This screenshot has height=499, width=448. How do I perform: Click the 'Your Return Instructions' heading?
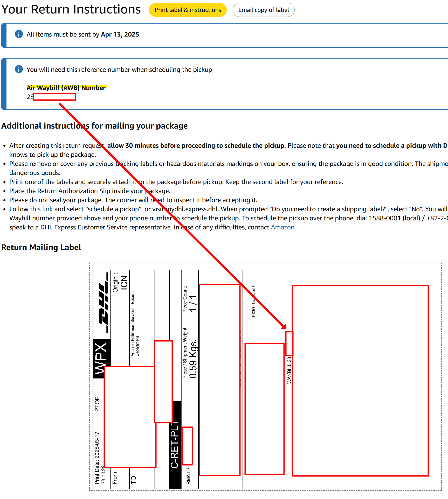[x=71, y=9]
